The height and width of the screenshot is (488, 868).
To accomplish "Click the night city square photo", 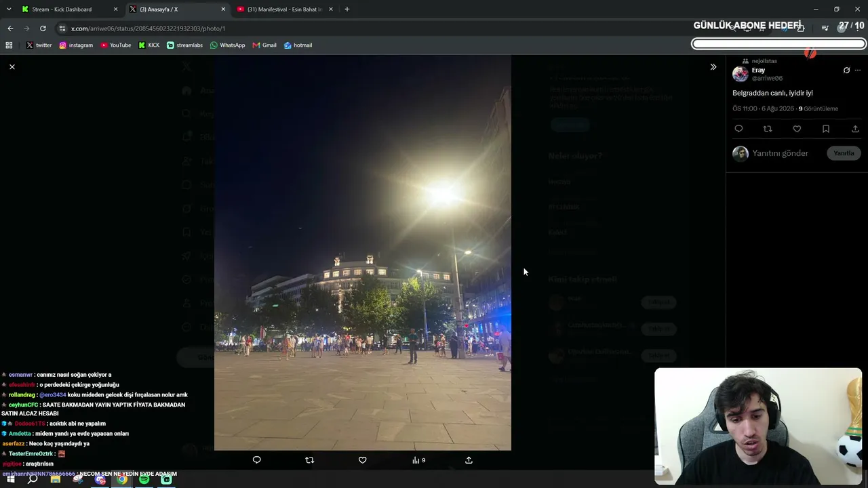I will [x=363, y=252].
